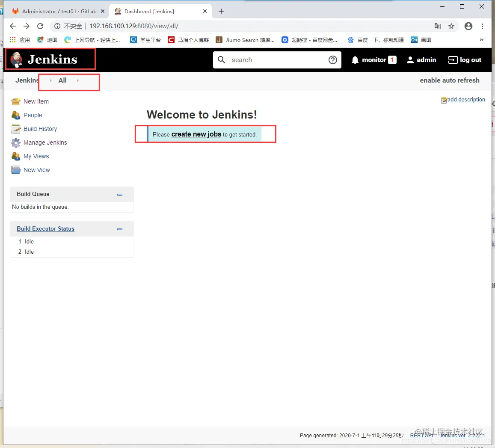Close the Dashboard Jenkins tab
This screenshot has height=448, width=495.
click(x=205, y=12)
